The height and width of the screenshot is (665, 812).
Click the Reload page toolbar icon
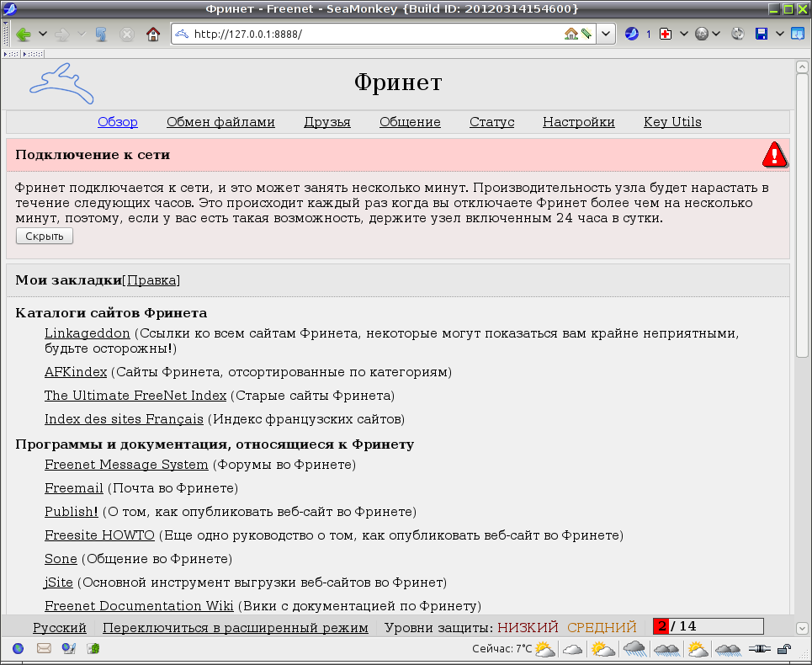coord(101,35)
